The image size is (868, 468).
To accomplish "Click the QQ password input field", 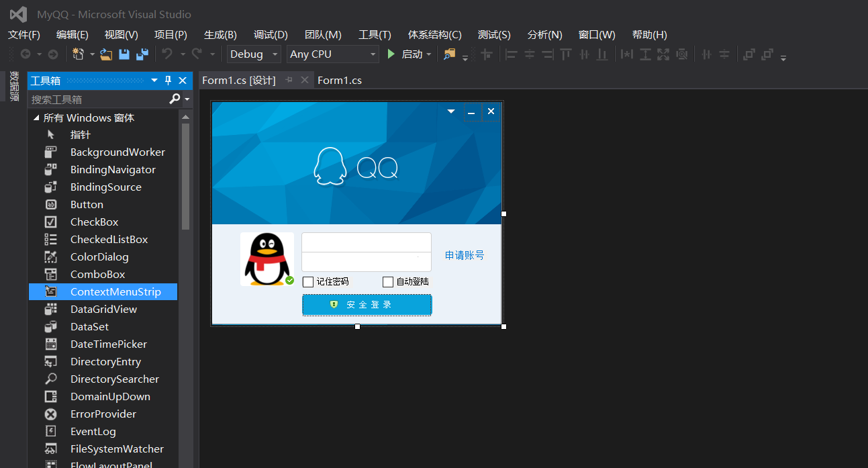I will [x=367, y=262].
